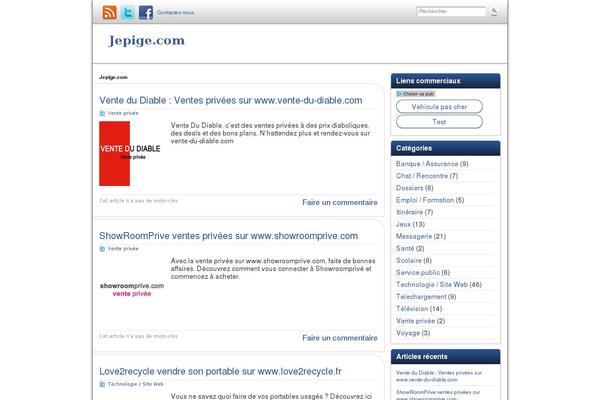Open the Scolaire category

(409, 261)
